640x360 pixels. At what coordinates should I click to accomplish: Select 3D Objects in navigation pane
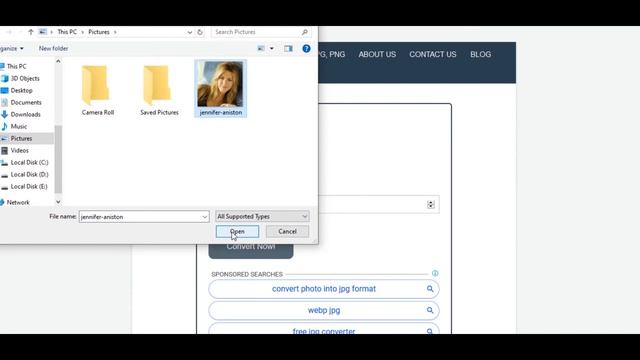point(25,78)
